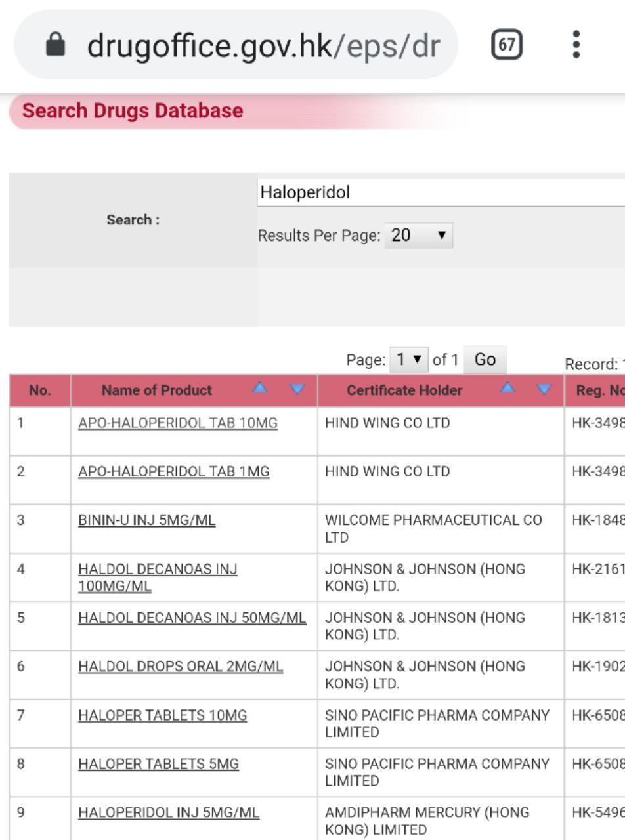The width and height of the screenshot is (625, 840).
Task: Click the Go button
Action: 485,360
